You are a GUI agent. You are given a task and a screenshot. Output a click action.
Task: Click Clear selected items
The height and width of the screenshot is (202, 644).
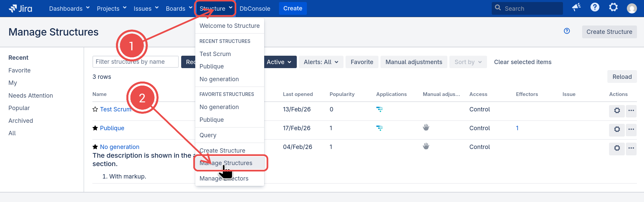pyautogui.click(x=523, y=62)
